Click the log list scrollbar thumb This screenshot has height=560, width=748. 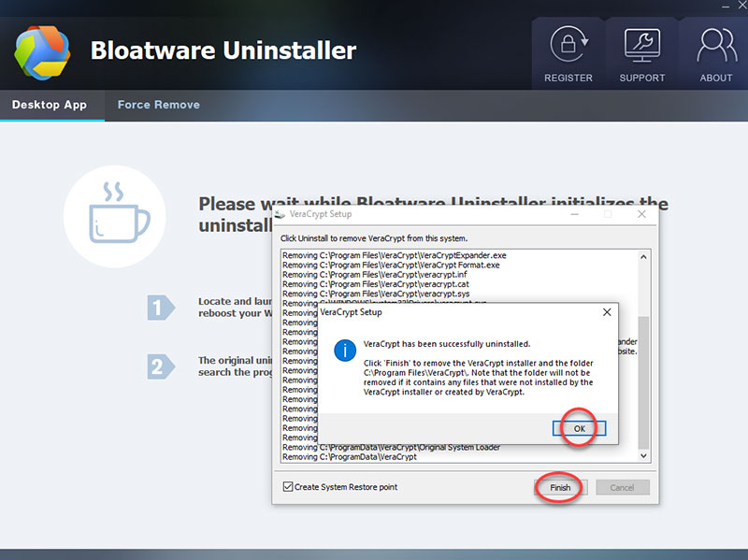[x=643, y=382]
